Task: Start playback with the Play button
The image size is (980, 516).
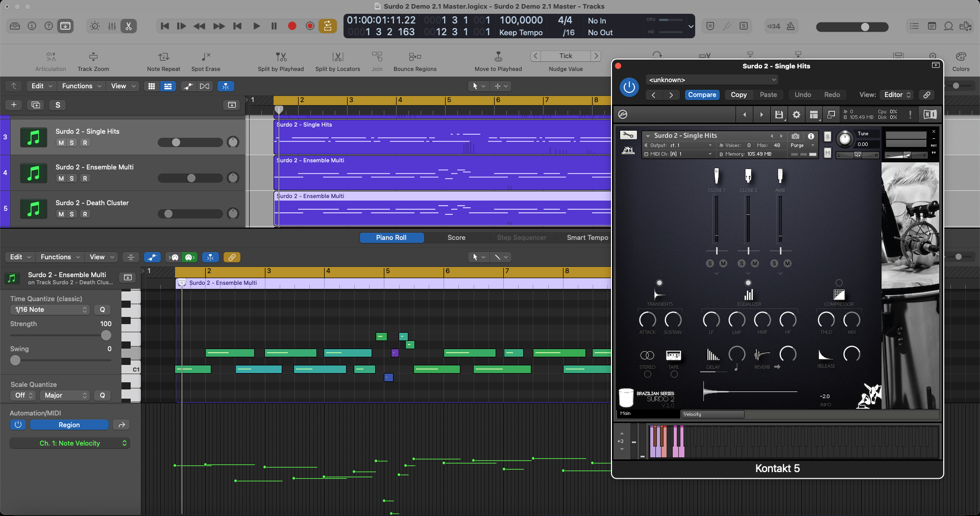Action: point(256,26)
